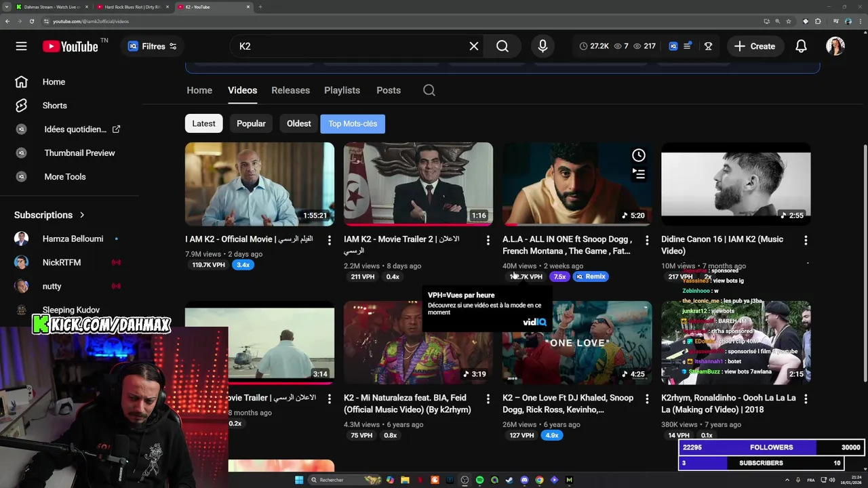This screenshot has height=488, width=868.
Task: Click the vidIQ Remix badge
Action: coord(591,277)
